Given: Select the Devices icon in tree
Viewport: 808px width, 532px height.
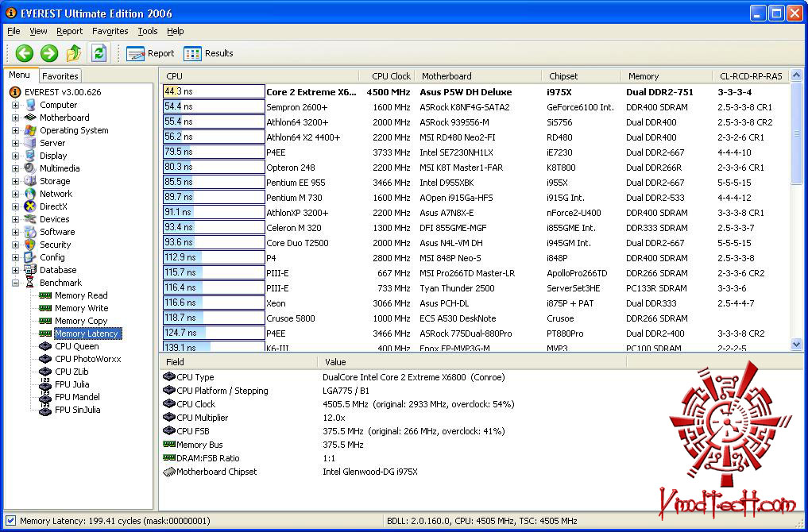Looking at the screenshot, I should click(x=30, y=219).
